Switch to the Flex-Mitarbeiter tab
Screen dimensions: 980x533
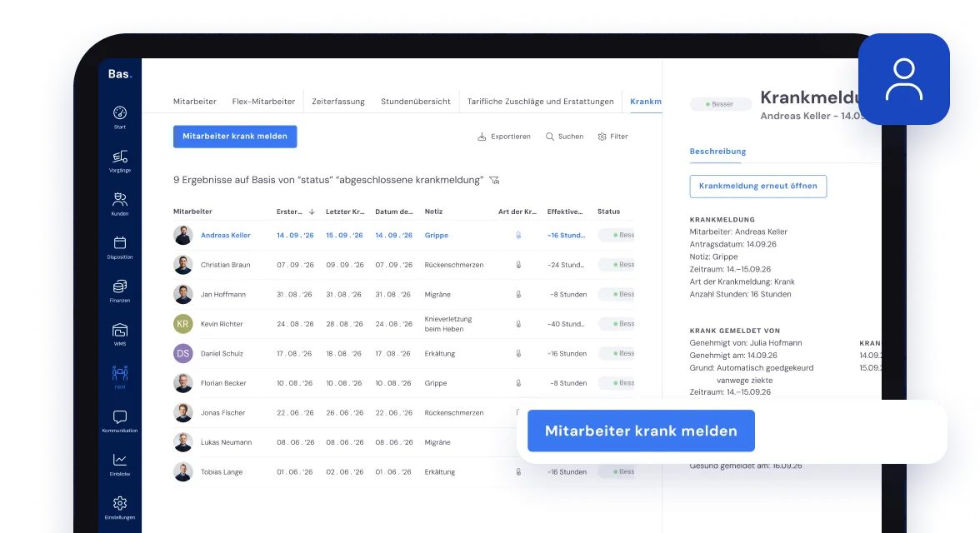pos(263,102)
